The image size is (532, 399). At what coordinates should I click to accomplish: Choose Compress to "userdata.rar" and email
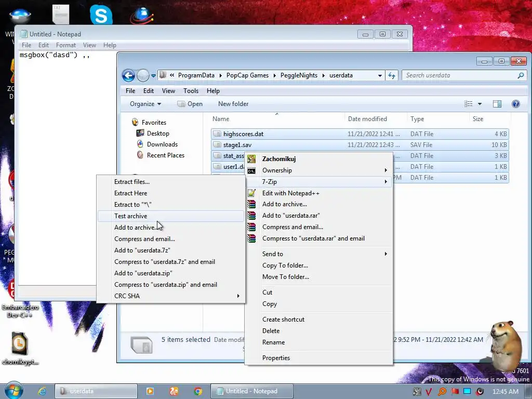tap(319, 238)
